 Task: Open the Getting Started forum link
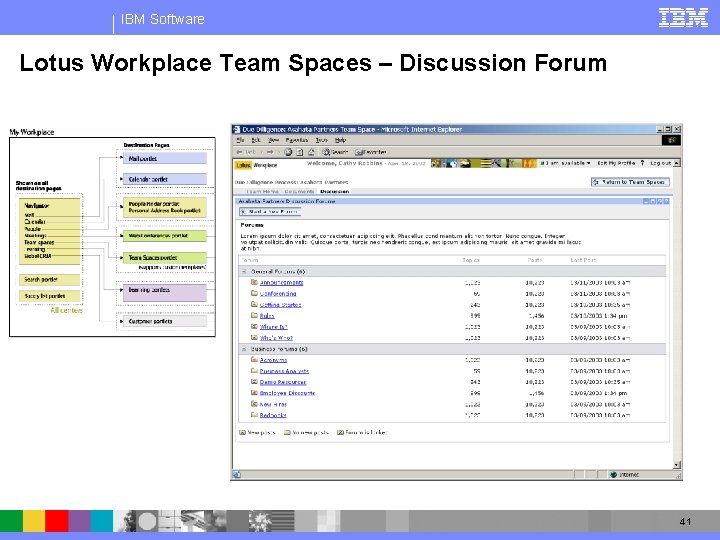coord(281,304)
